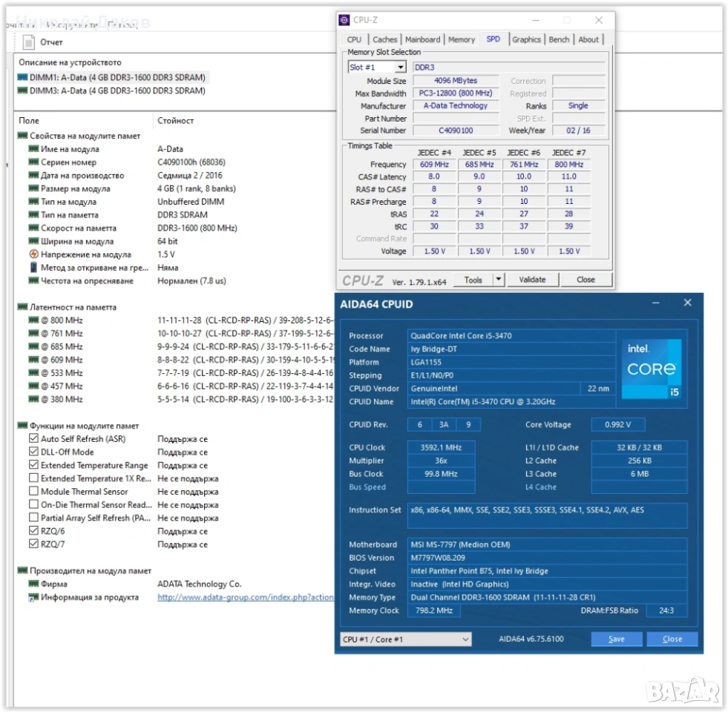Toggle the Module Thermal Sensor checkbox
728x712 pixels.
pos(33,492)
